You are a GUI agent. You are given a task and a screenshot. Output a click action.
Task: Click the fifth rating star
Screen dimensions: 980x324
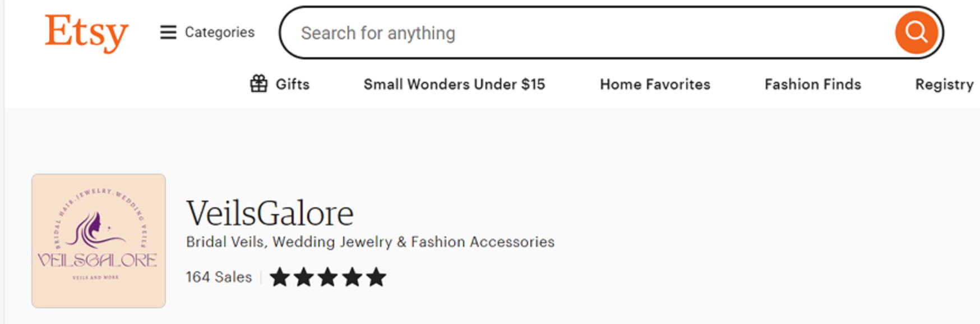[376, 277]
